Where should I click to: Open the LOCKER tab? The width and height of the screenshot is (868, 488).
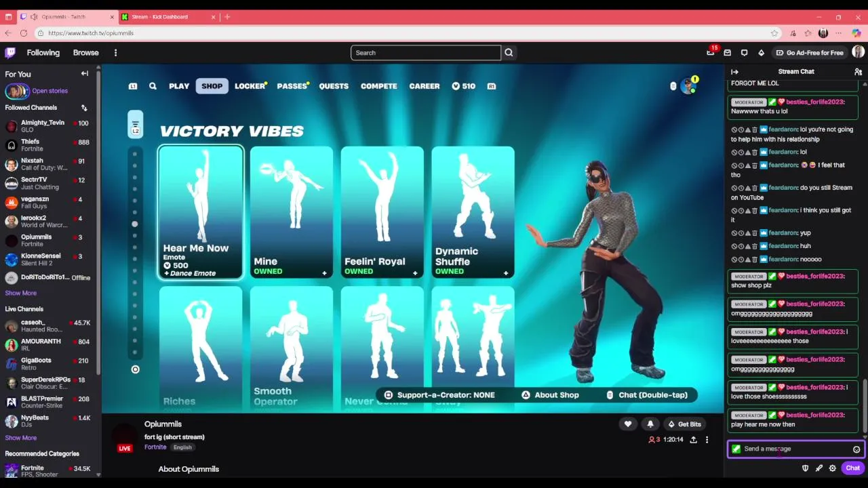[250, 86]
